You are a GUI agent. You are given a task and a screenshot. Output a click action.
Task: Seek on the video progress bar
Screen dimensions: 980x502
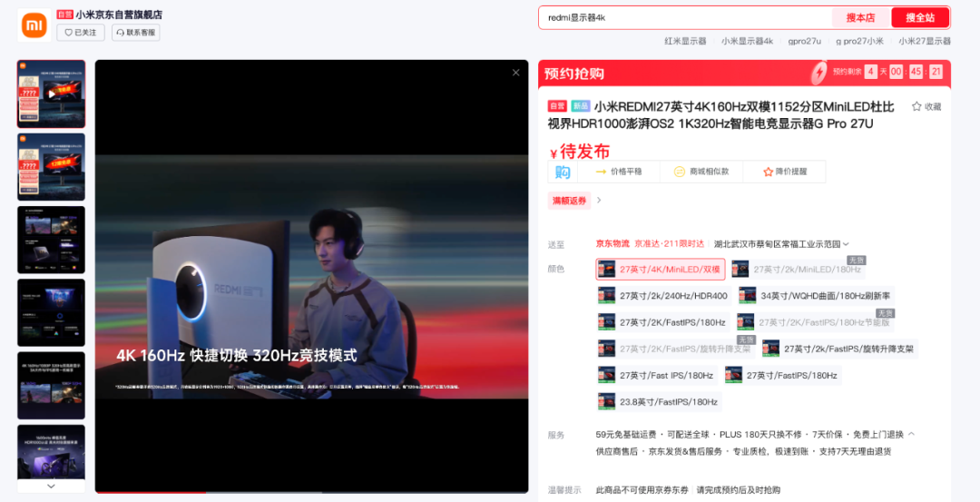coord(312,492)
